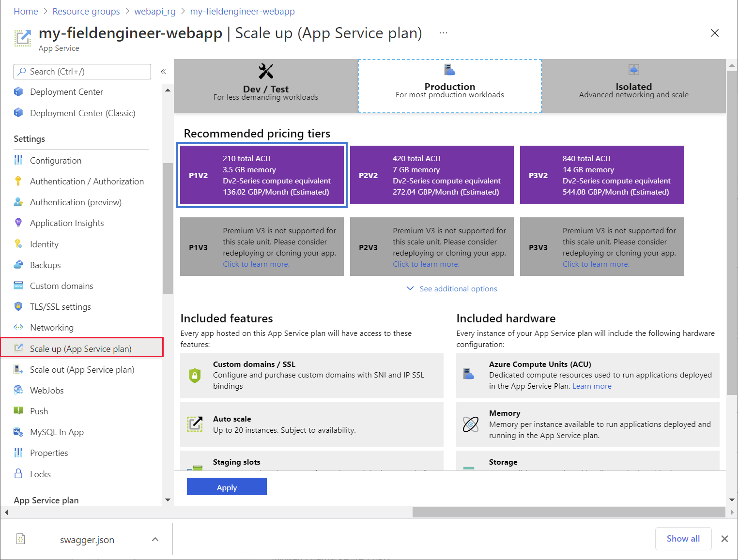Click sidebar scroll up arrow
Screen dimensions: 738x560
(168, 91)
